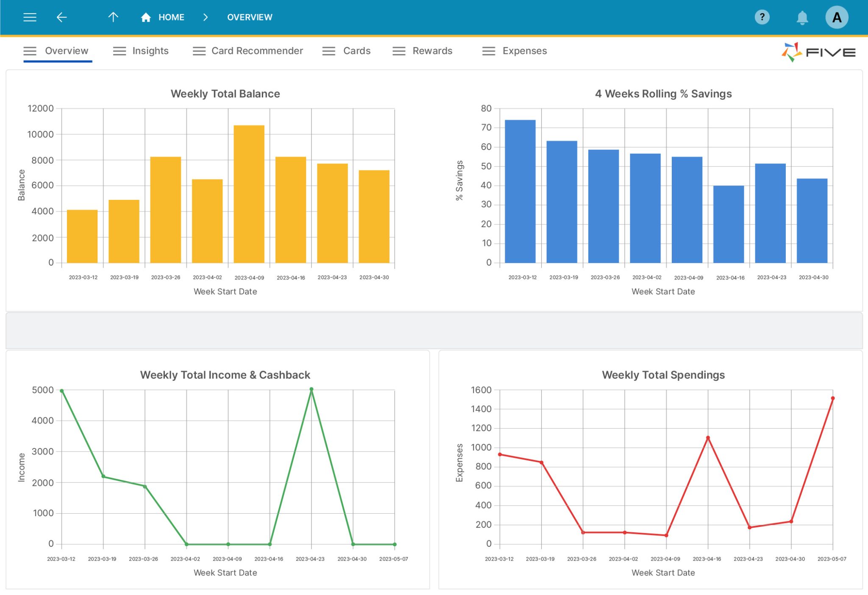Open the help icon

click(762, 17)
